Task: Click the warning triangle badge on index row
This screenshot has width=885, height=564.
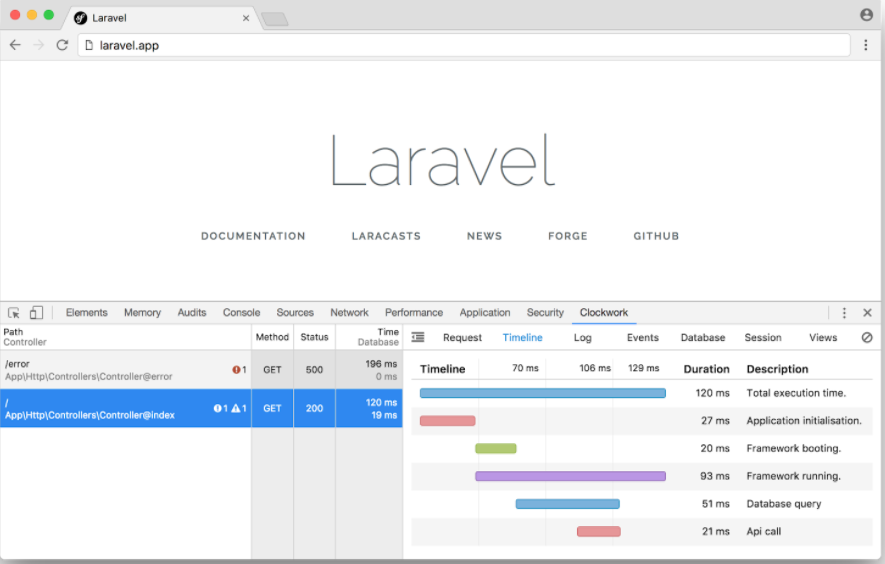Action: coord(239,408)
